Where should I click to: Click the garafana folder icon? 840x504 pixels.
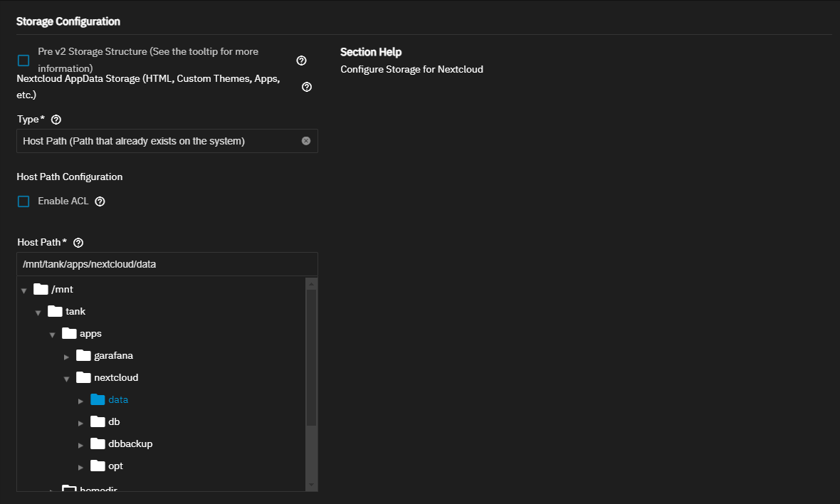(x=83, y=355)
